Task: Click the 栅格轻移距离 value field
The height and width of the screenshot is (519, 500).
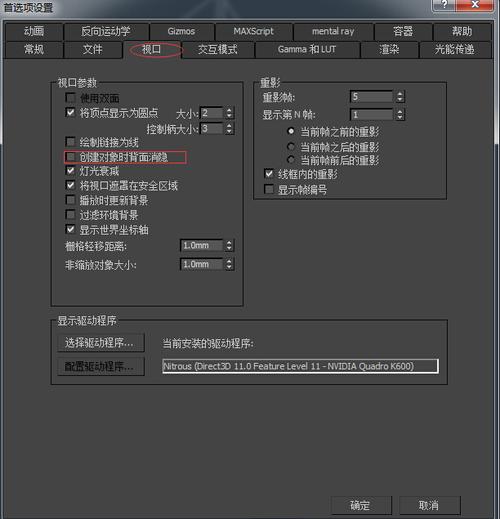Action: pyautogui.click(x=202, y=246)
